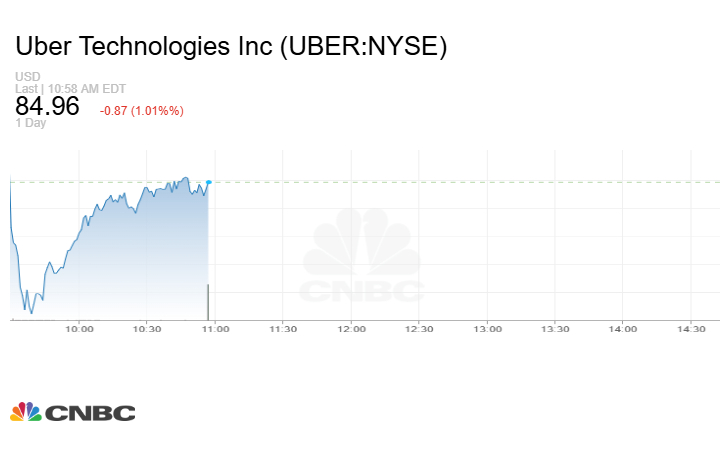This screenshot has width=720, height=450.
Task: Click the 11:30 time axis label
Action: pos(283,329)
